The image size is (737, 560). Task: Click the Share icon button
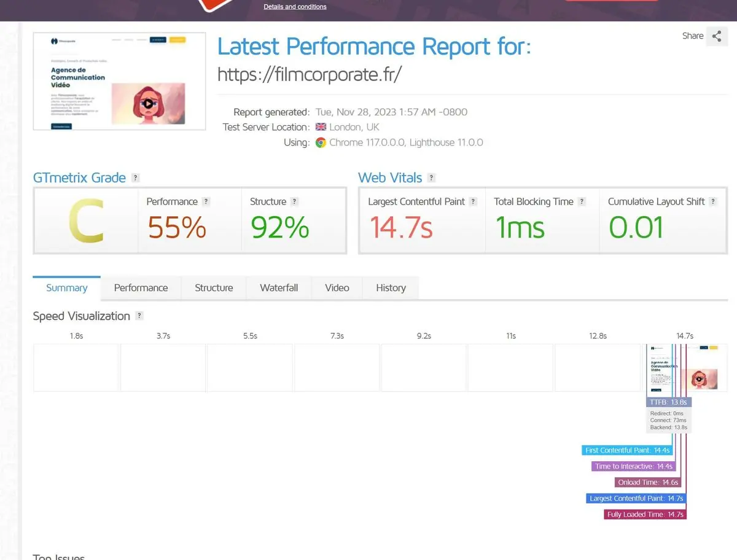tap(717, 36)
